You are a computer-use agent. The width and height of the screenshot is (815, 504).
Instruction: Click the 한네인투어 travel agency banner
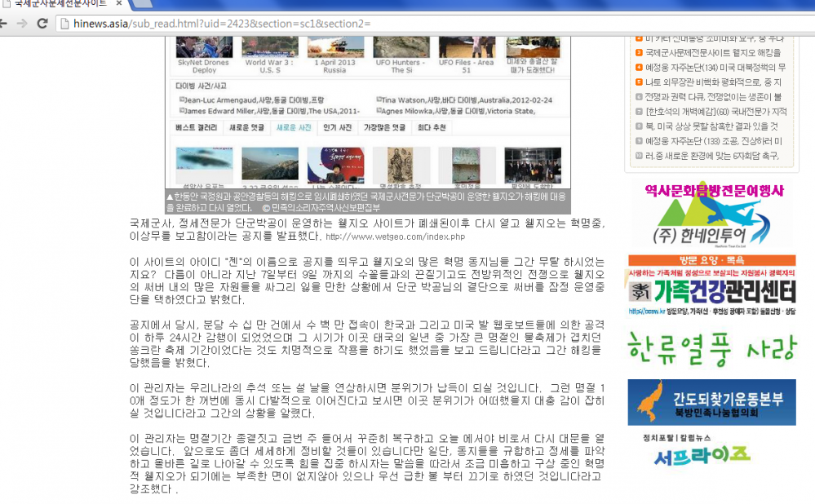711,215
